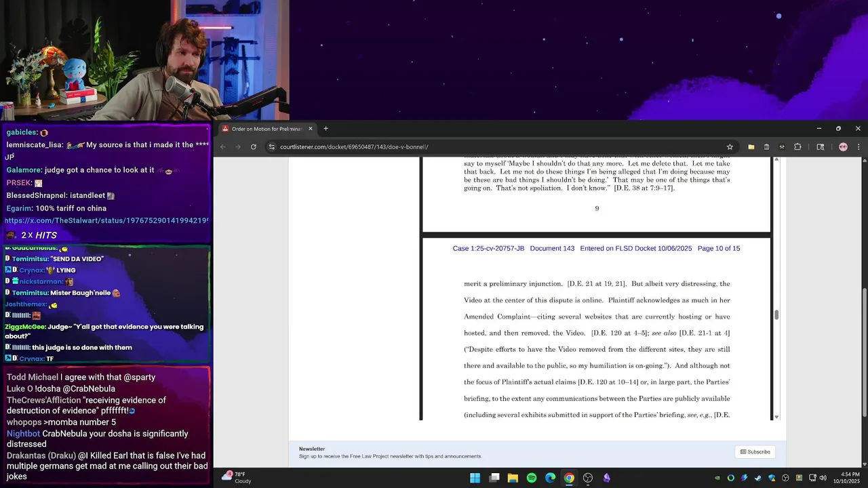This screenshot has height=488, width=868.
Task: Click the NVIDIA tray icon
Action: pyautogui.click(x=717, y=478)
